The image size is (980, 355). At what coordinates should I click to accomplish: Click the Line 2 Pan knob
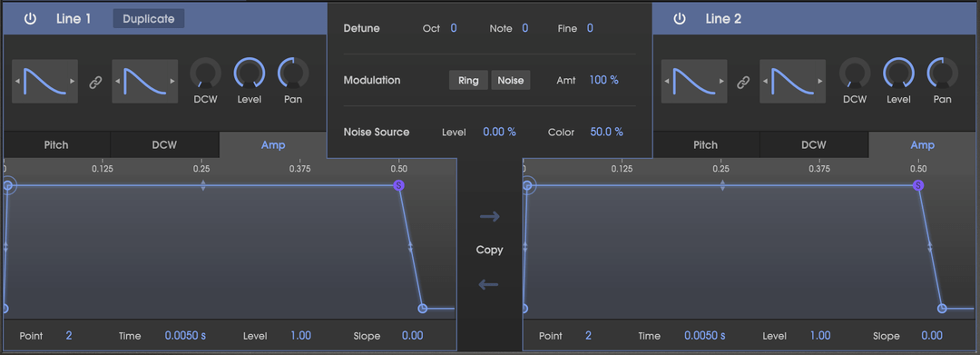pyautogui.click(x=943, y=74)
